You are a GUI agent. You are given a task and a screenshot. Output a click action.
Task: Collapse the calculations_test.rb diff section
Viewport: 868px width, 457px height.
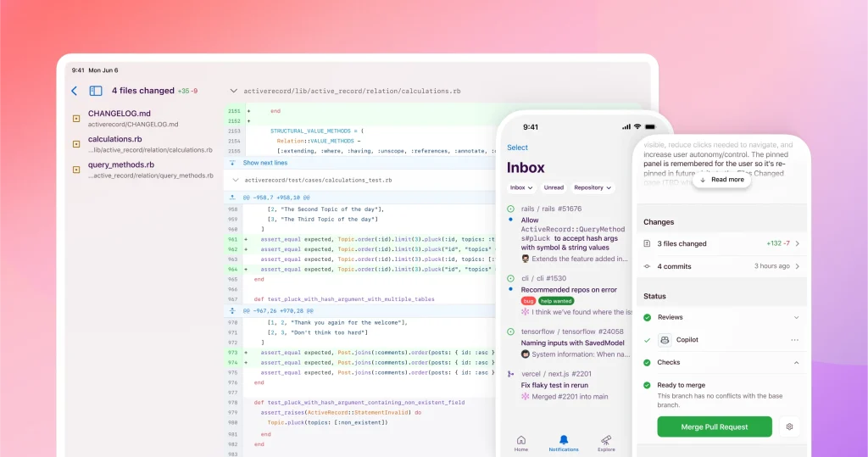(x=235, y=180)
